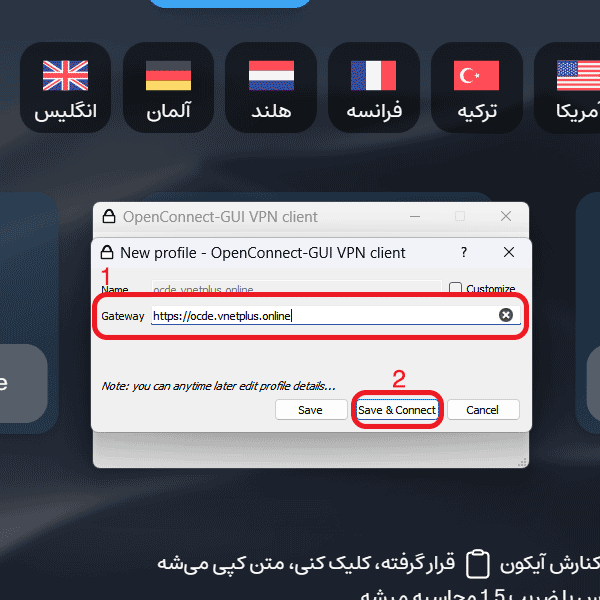Choose the Netherlands flag server tile
The width and height of the screenshot is (600, 600).
(x=271, y=88)
